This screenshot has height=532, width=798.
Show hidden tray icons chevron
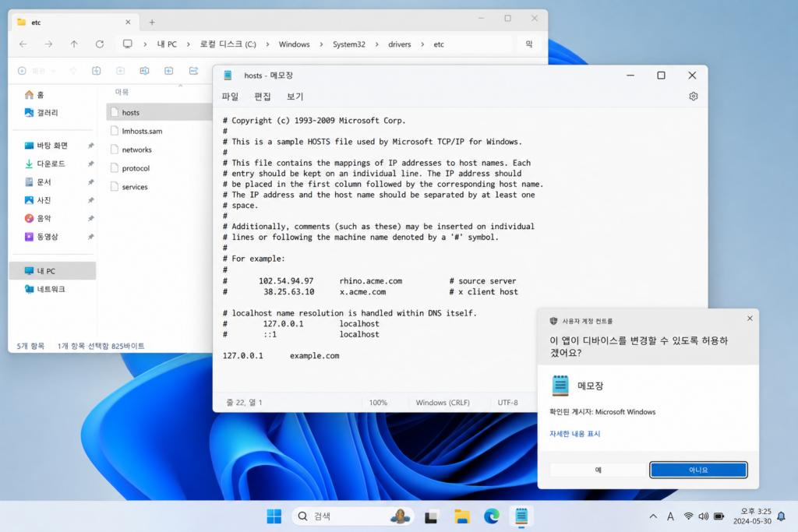653,516
